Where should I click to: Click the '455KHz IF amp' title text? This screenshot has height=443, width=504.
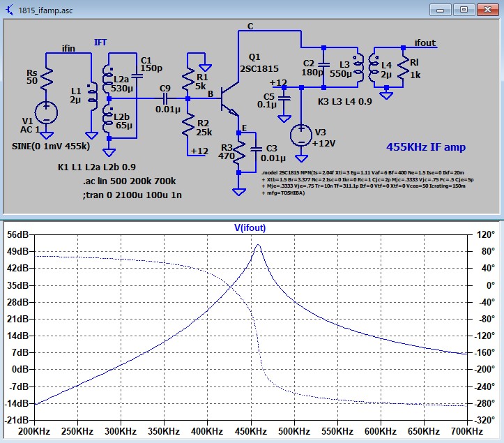[x=425, y=147]
